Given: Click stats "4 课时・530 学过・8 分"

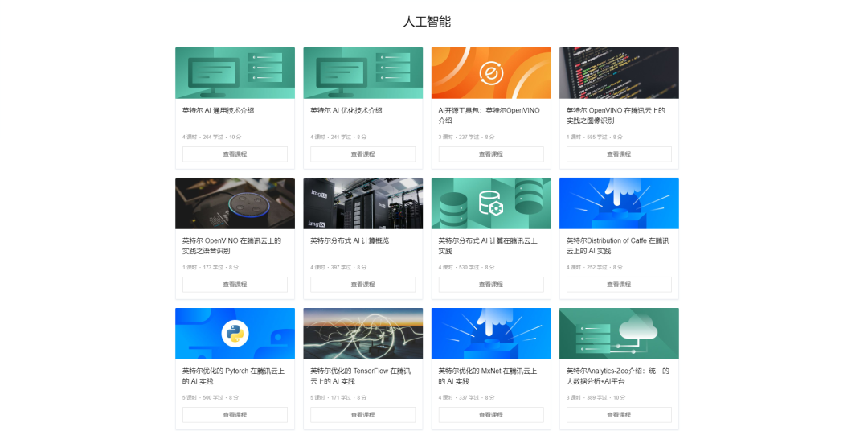Looking at the screenshot, I should point(467,267).
